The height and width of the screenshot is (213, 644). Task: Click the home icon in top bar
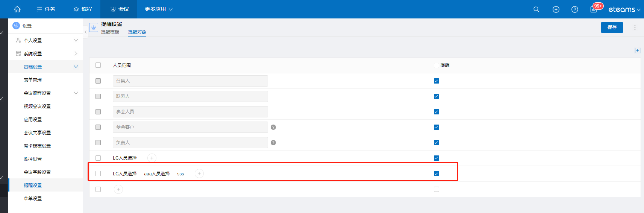coord(17,9)
